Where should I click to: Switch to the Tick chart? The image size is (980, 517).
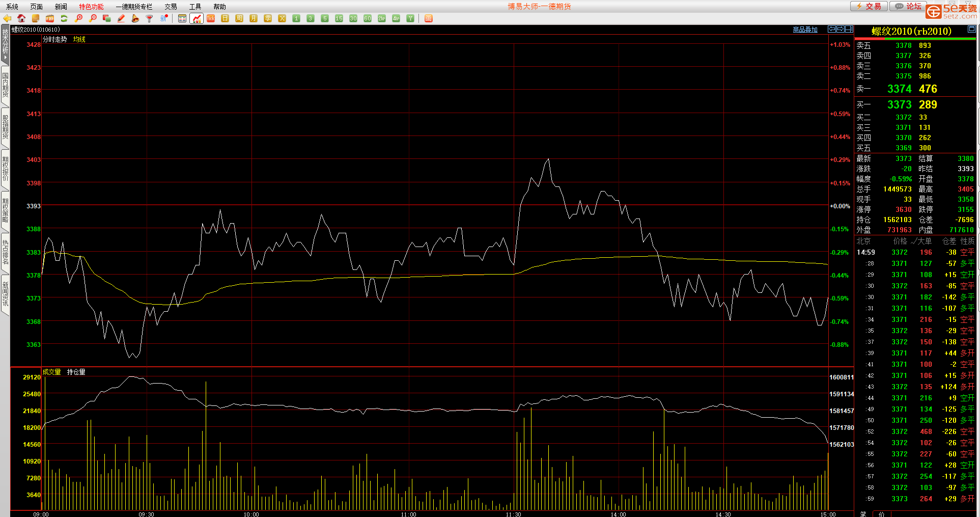(x=211, y=18)
